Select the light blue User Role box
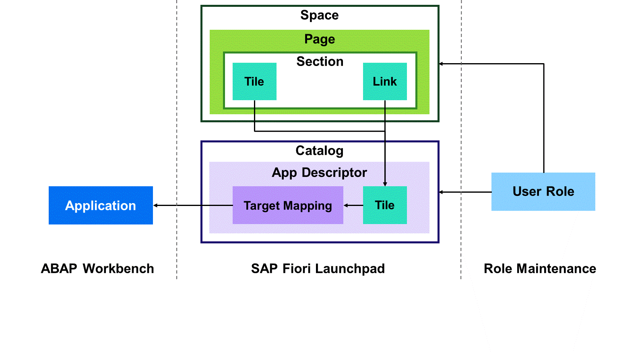The height and width of the screenshot is (352, 644). (543, 191)
